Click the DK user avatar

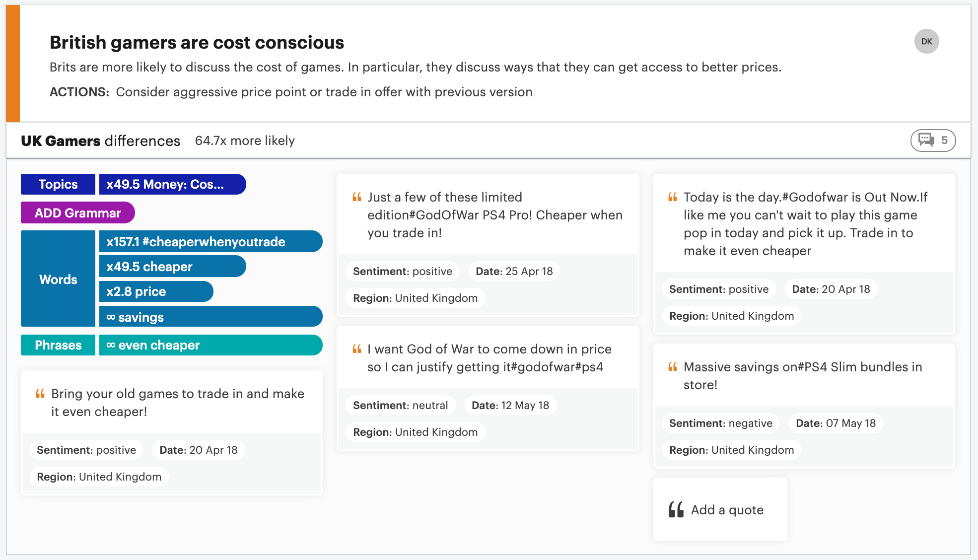click(x=926, y=42)
